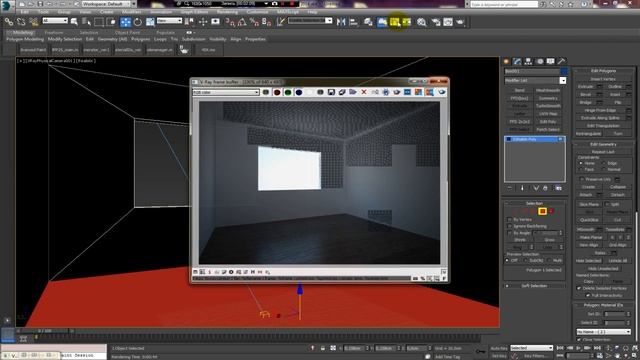Click the Extrude button
640x360 pixels.
coord(586,87)
